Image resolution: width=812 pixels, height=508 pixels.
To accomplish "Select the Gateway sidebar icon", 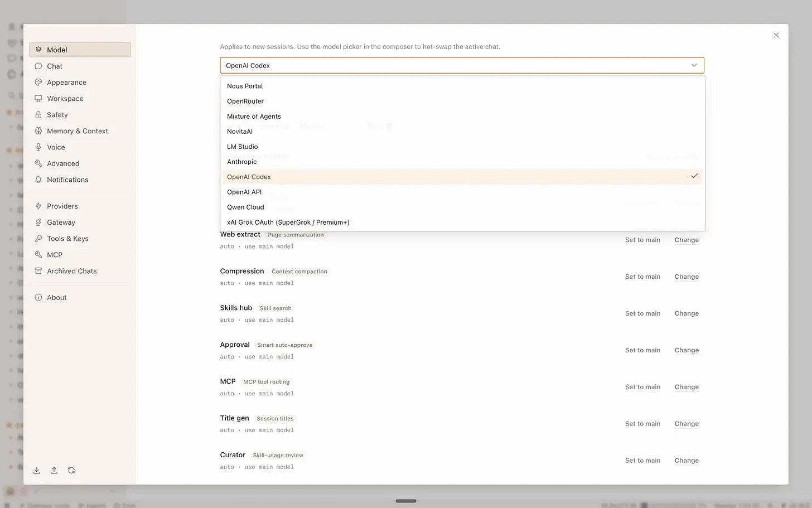I will (x=38, y=222).
